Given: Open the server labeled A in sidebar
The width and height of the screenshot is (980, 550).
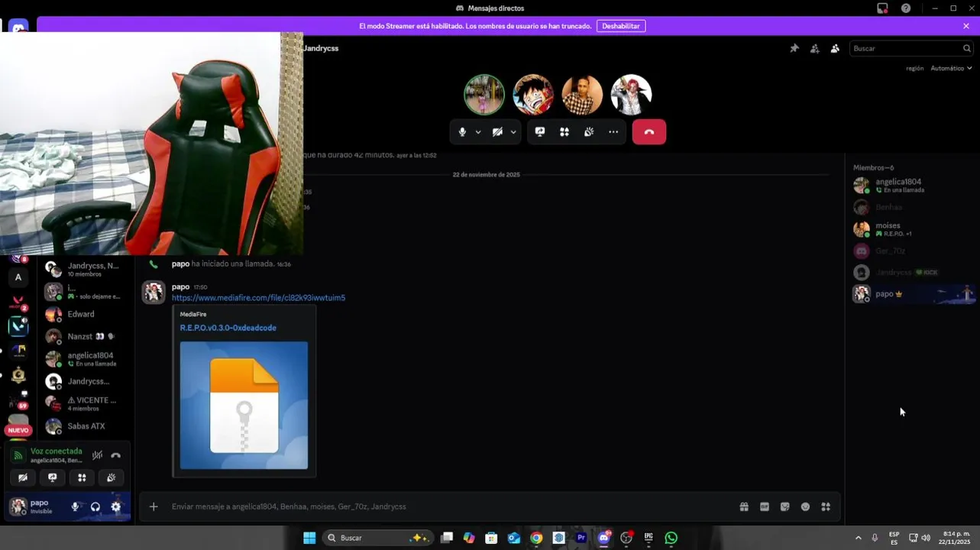Looking at the screenshot, I should pos(18,277).
